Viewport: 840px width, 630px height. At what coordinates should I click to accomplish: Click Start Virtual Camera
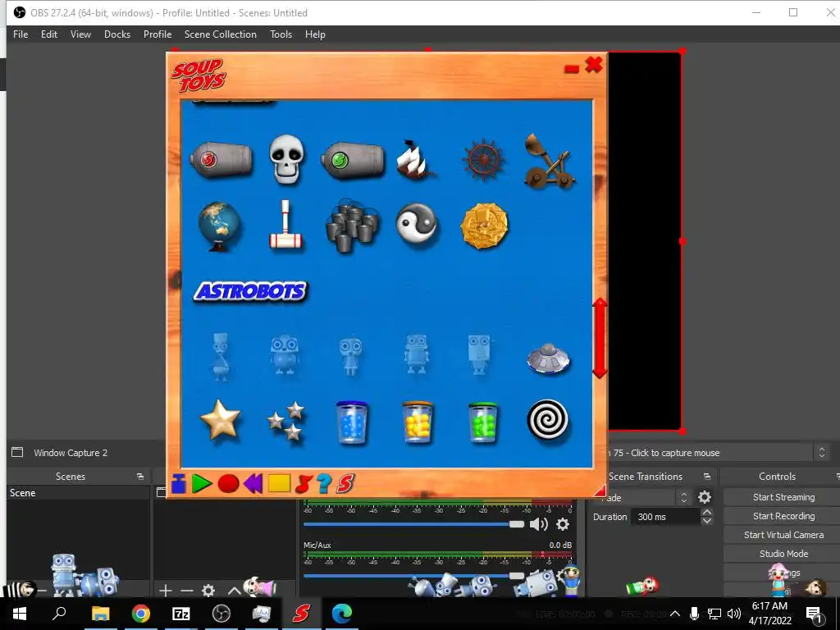click(x=783, y=535)
